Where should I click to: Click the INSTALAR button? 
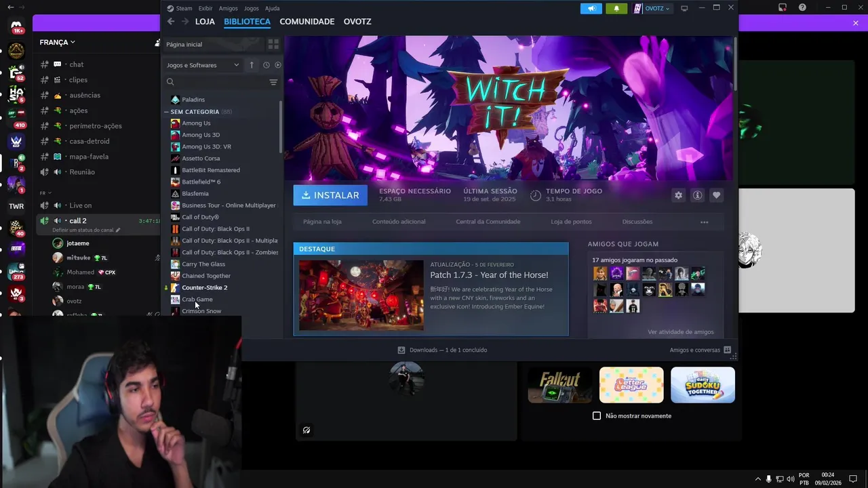(x=330, y=195)
